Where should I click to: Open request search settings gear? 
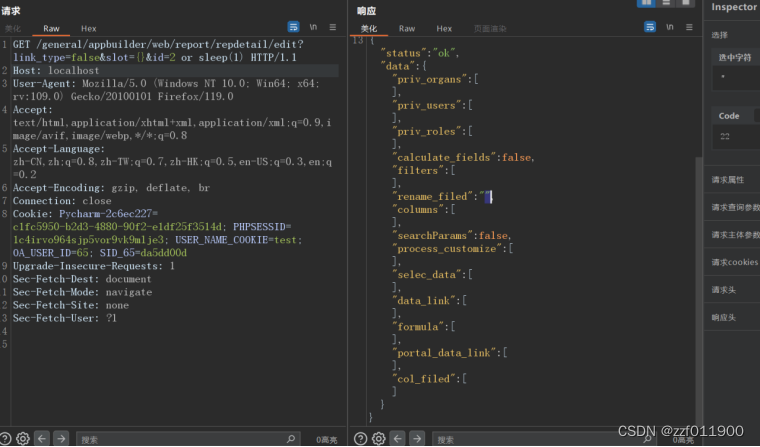[x=23, y=438]
